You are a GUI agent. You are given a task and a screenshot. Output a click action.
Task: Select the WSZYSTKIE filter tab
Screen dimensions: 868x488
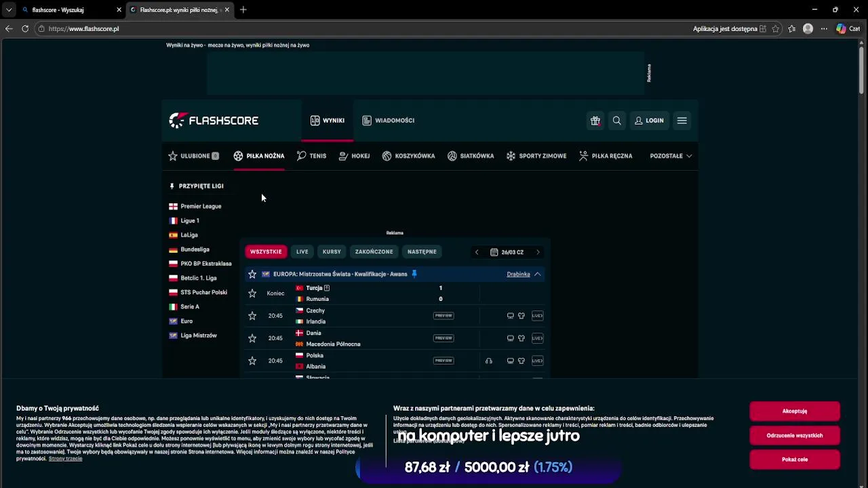[x=266, y=251]
